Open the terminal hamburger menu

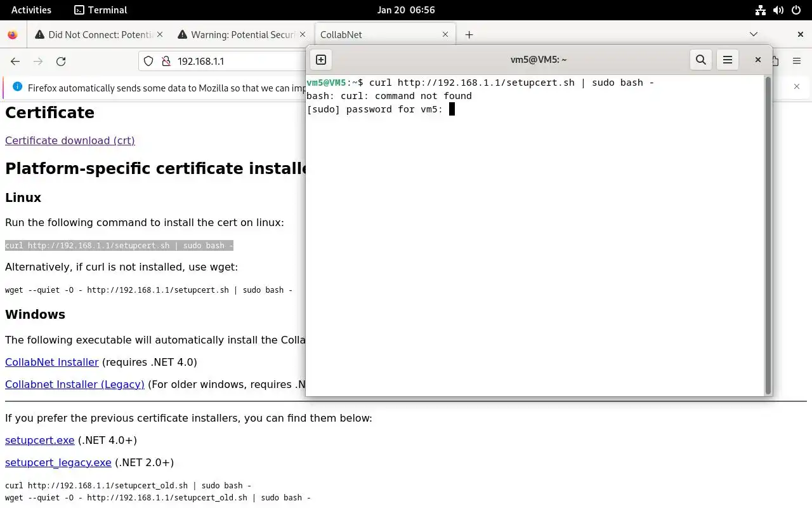pos(728,60)
